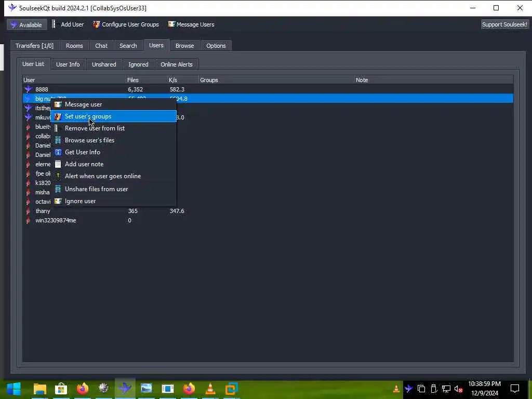Click the Browse user's files icon
Viewport: 532px width, 399px height.
click(x=58, y=140)
